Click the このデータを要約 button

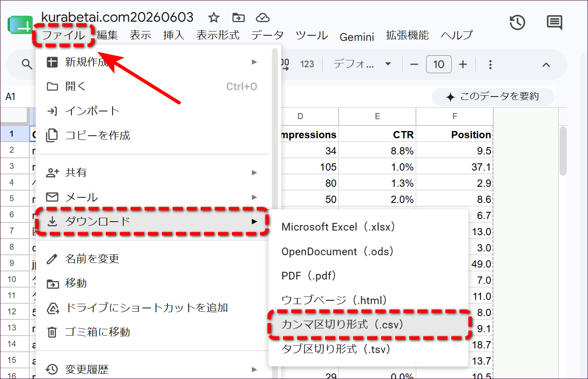[493, 97]
